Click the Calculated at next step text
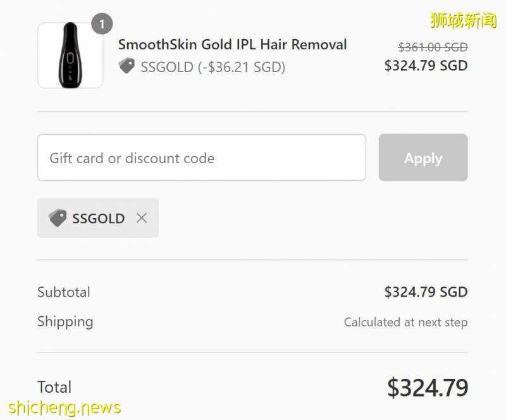This screenshot has height=420, width=506. pos(405,323)
